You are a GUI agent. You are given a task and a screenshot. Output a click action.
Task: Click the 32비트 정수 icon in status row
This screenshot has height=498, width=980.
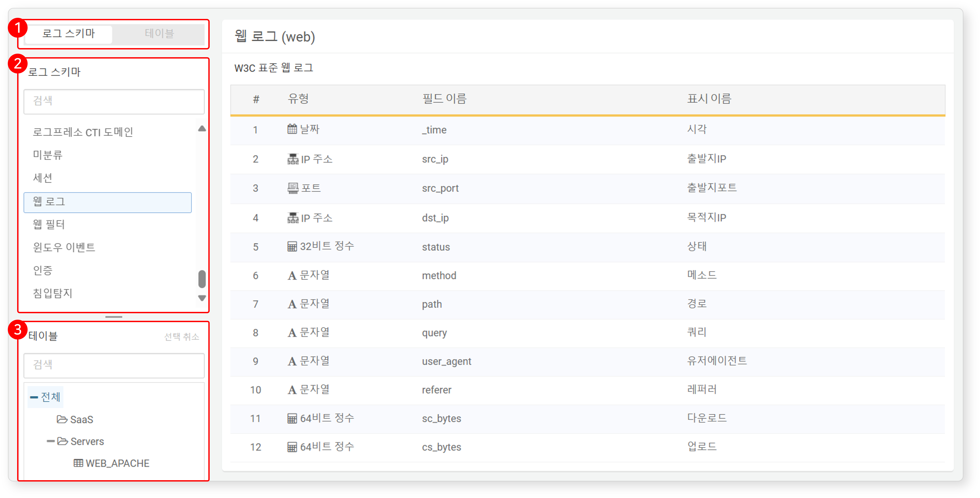[x=292, y=246]
